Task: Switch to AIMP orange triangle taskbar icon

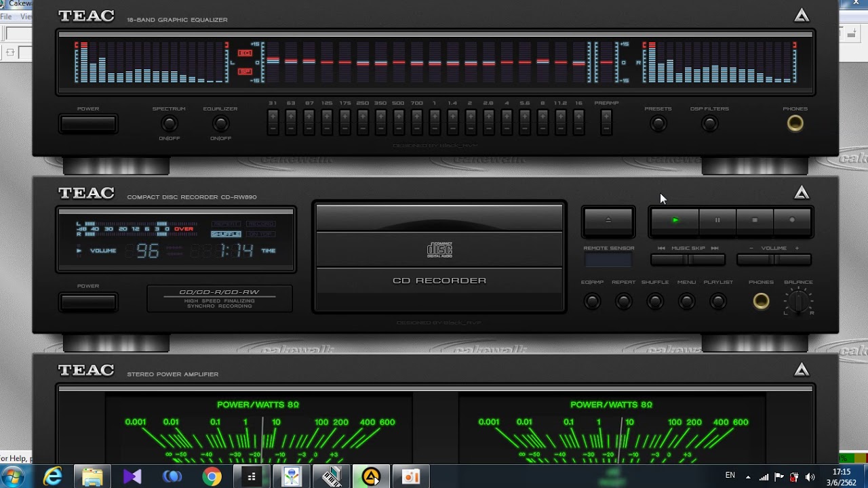Action: click(371, 476)
